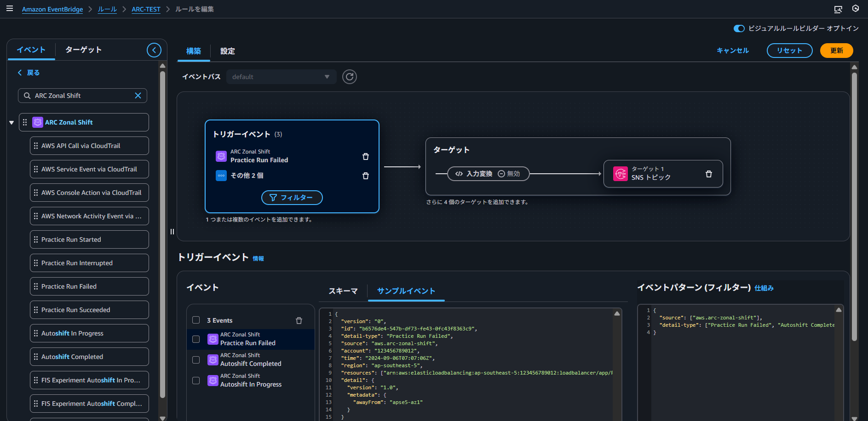This screenshot has height=421, width=868.
Task: Click the ARC Zonal Shift search field
Action: point(83,96)
